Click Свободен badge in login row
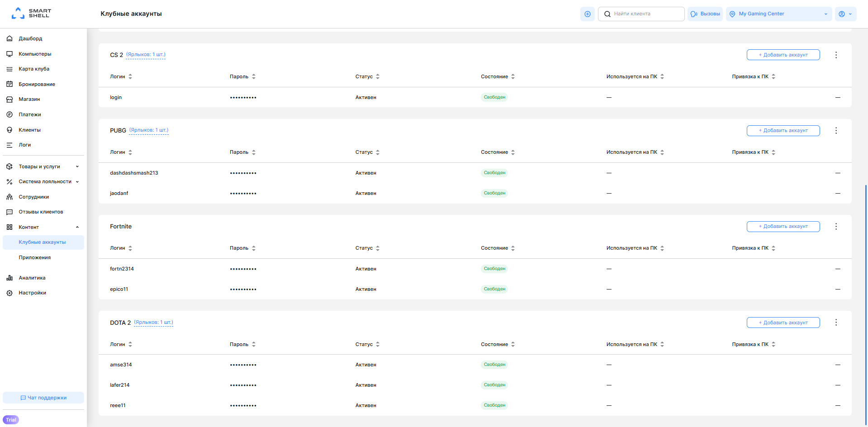The image size is (868, 427). [x=494, y=97]
